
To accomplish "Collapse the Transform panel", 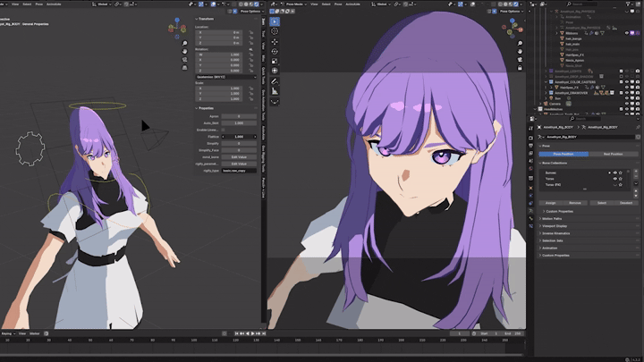I will pos(197,19).
